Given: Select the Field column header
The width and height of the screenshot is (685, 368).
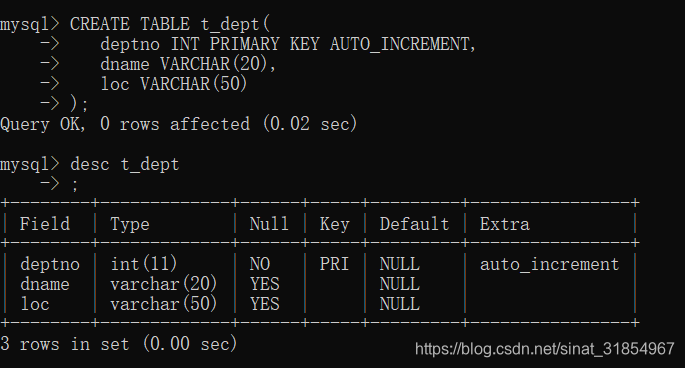Looking at the screenshot, I should 45,224.
